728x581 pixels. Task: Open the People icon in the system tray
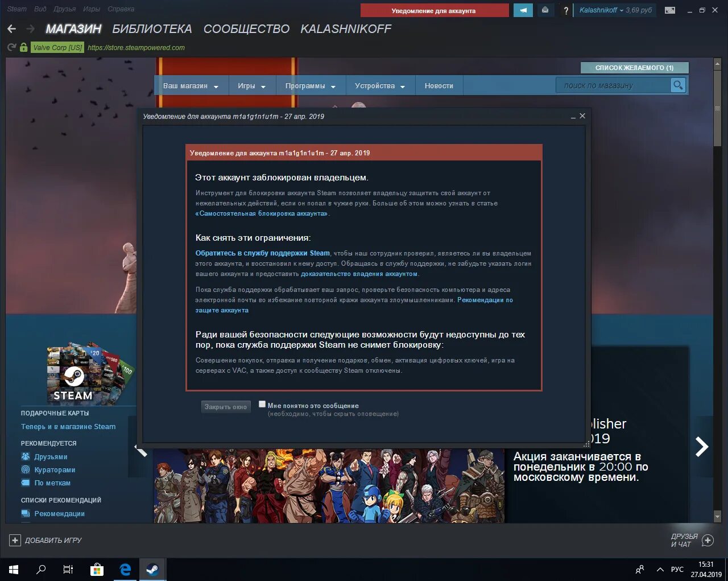point(640,569)
